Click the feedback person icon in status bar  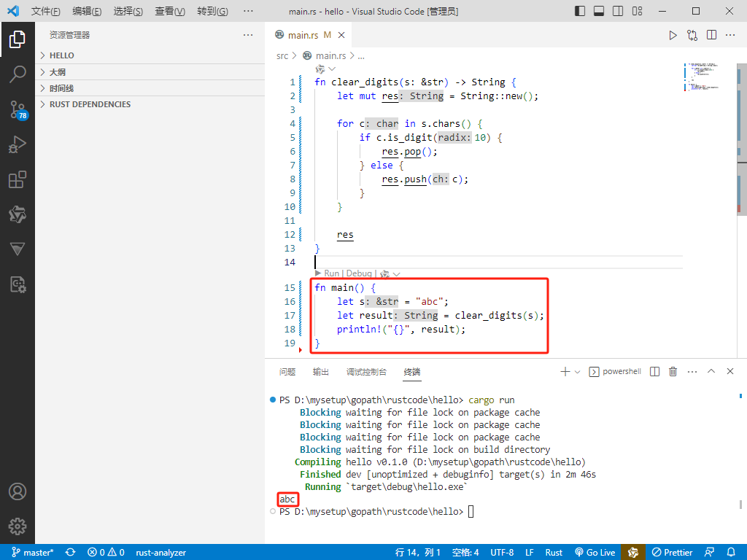coord(709,553)
